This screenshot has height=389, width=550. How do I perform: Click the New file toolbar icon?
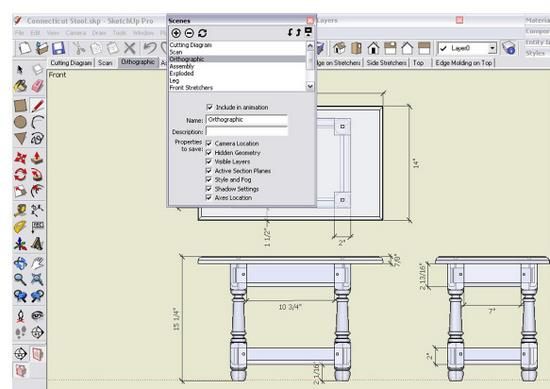pos(25,48)
